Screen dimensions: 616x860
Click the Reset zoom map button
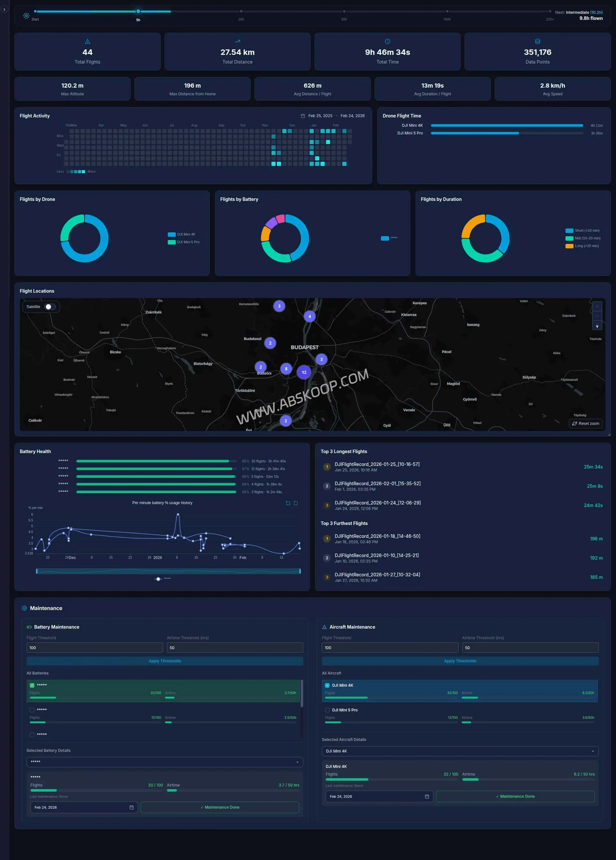(x=586, y=424)
